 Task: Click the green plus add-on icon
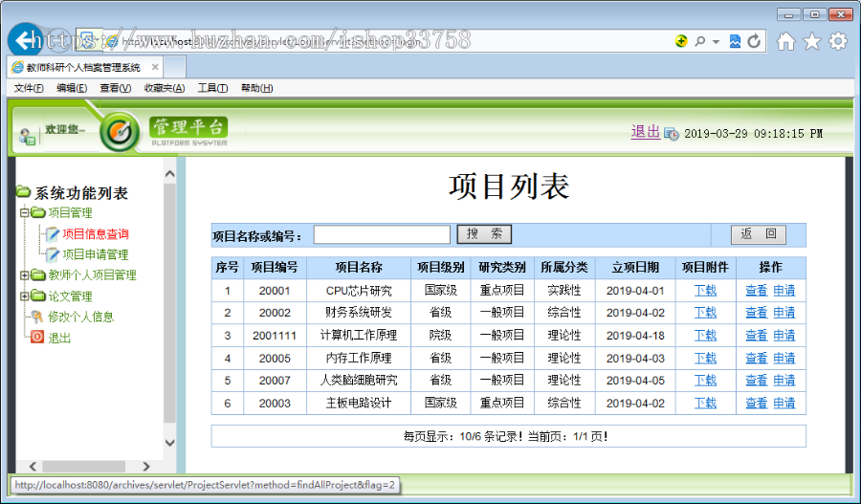click(x=681, y=40)
